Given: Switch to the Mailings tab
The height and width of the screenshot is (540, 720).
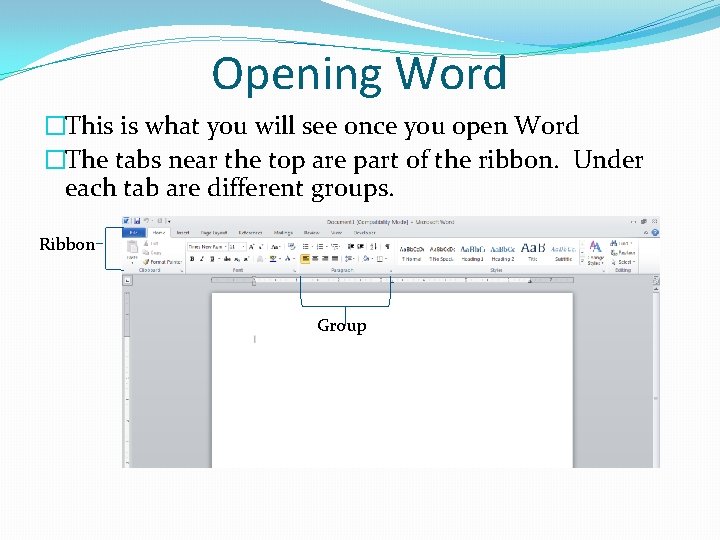Looking at the screenshot, I should click(x=283, y=233).
